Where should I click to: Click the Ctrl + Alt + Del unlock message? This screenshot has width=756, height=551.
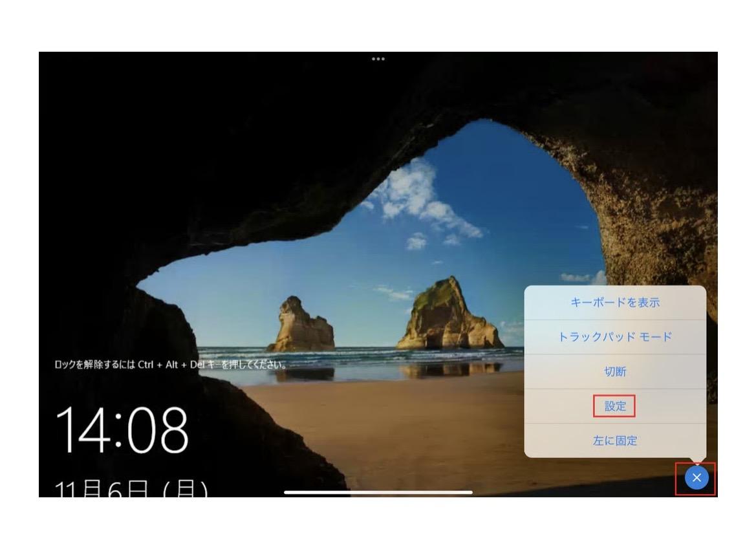(x=171, y=365)
